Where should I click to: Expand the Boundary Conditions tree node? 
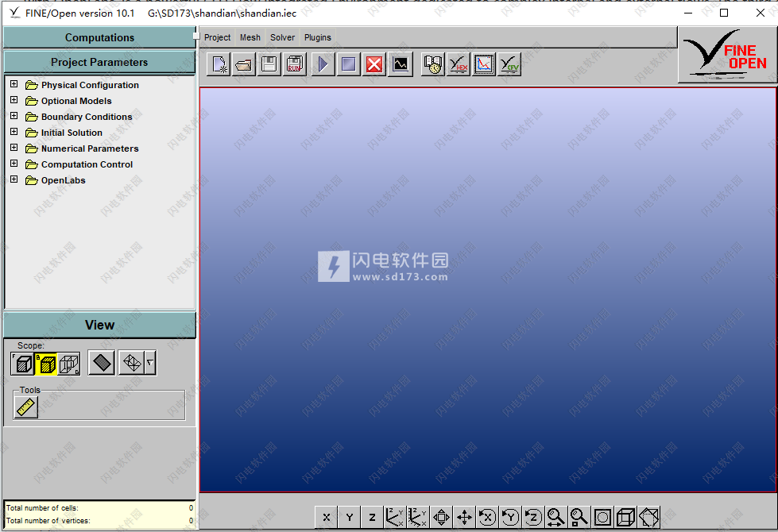coord(14,116)
